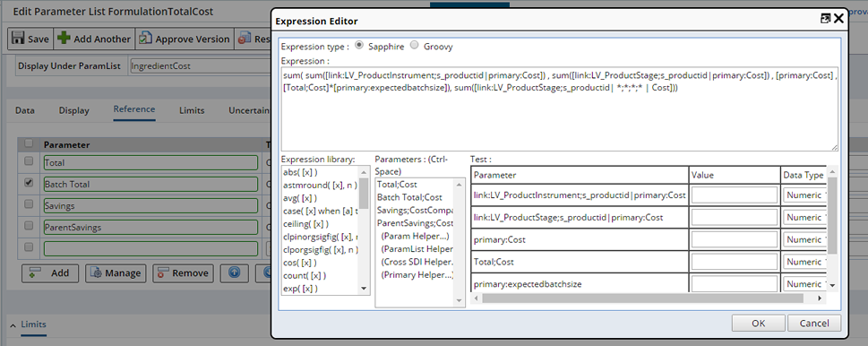The width and height of the screenshot is (868, 346).
Task: Click the blue move up arrow icon
Action: coord(234,272)
